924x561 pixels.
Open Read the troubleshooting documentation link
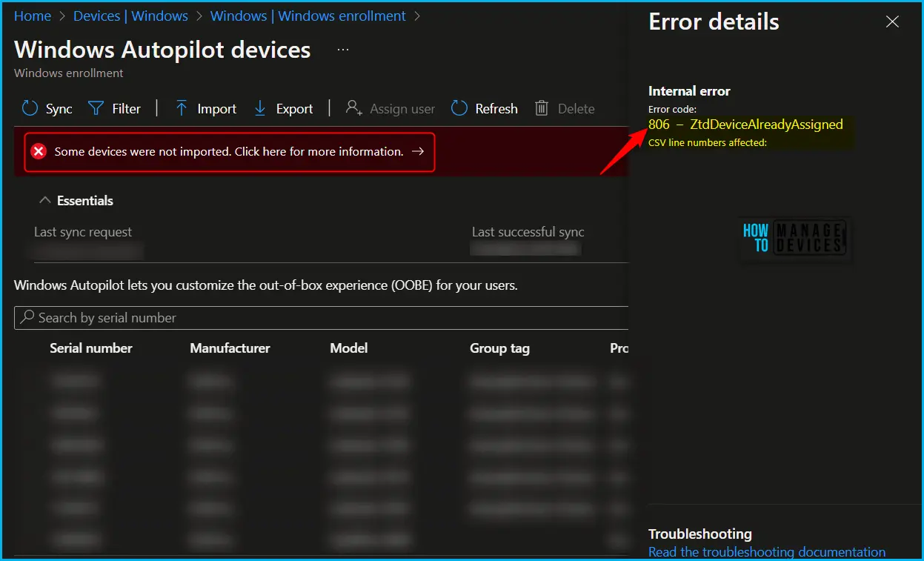(x=767, y=552)
